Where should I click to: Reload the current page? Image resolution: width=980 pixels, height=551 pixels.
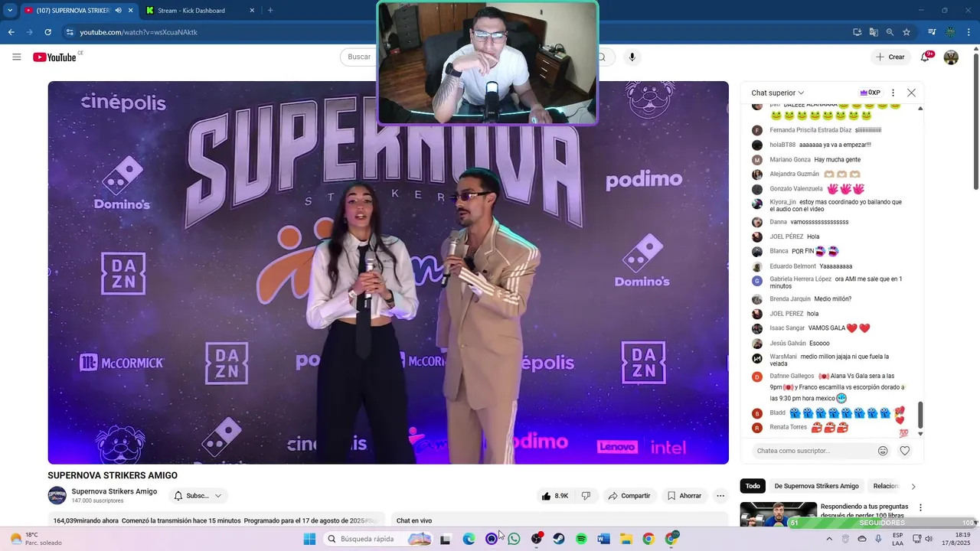tap(47, 32)
